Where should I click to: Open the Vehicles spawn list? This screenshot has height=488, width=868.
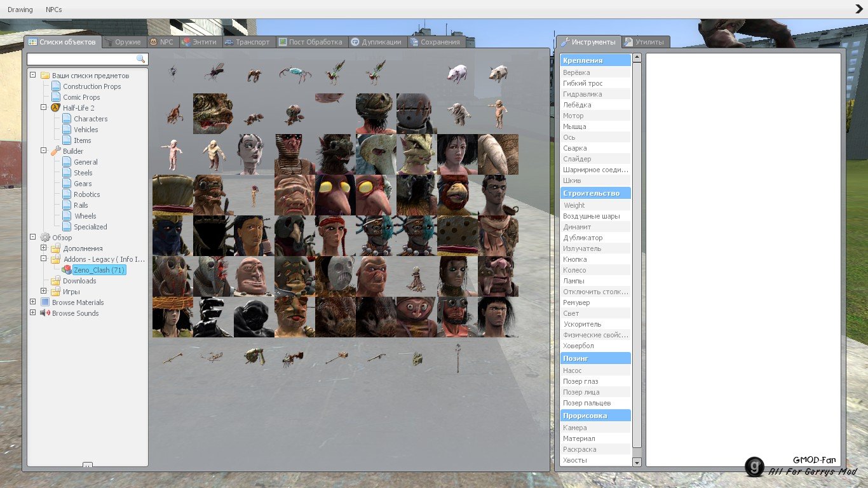click(x=86, y=130)
